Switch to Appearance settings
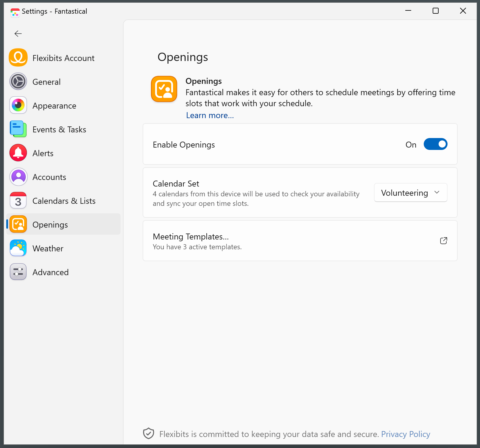 63,105
